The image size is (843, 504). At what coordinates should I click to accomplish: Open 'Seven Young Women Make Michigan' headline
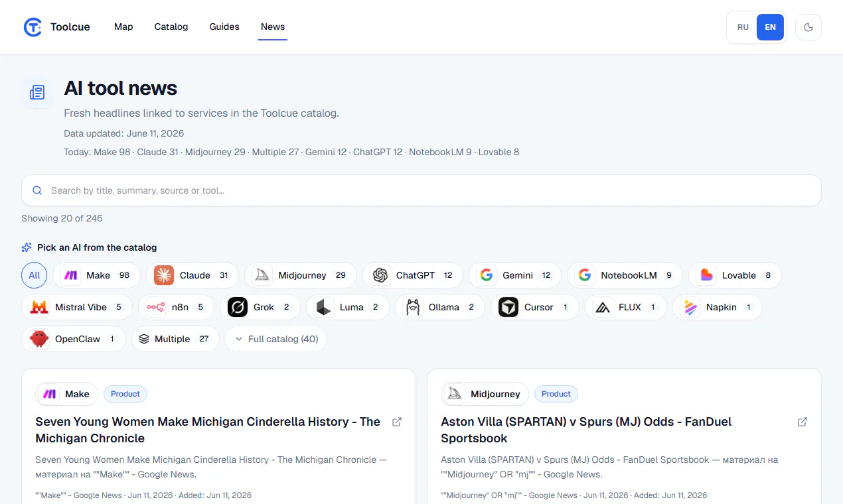[x=208, y=430]
